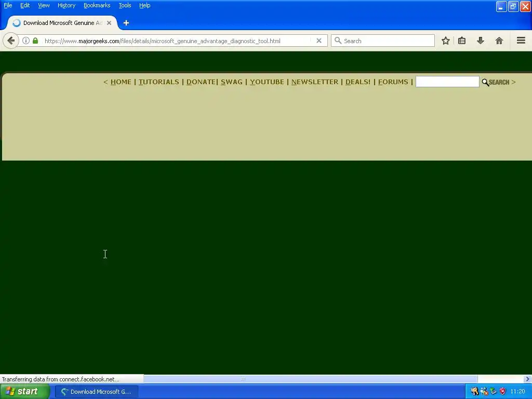Select the Download Microsoft G... taskbar button
532x399 pixels.
point(97,392)
